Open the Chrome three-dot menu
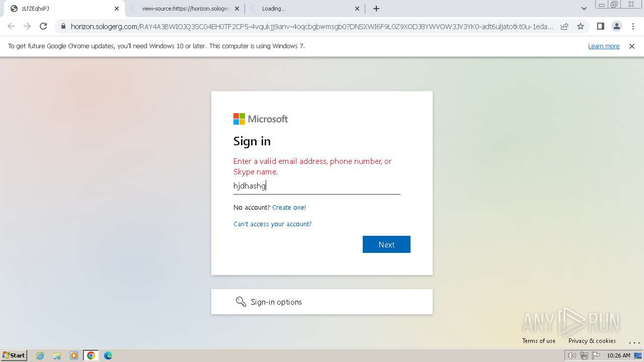644x362 pixels. click(632, 26)
